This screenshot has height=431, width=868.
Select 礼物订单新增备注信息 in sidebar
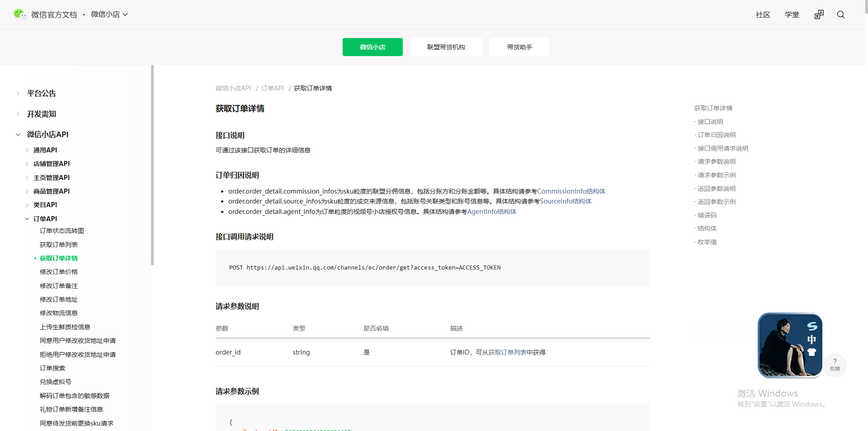(x=71, y=409)
